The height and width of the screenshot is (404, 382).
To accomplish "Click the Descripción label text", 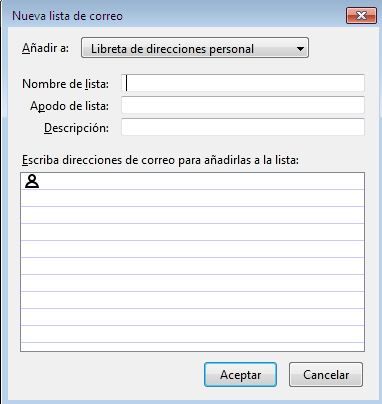I will (76, 128).
